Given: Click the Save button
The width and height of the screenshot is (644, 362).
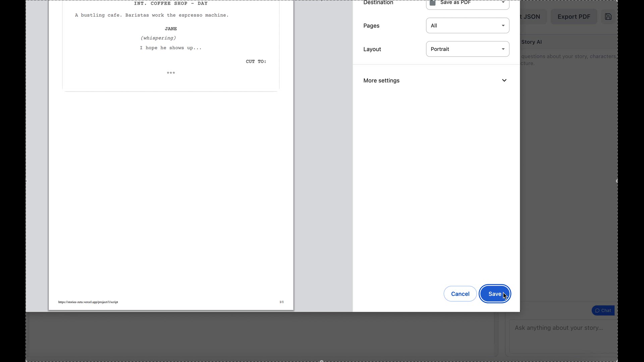Looking at the screenshot, I should [495, 294].
